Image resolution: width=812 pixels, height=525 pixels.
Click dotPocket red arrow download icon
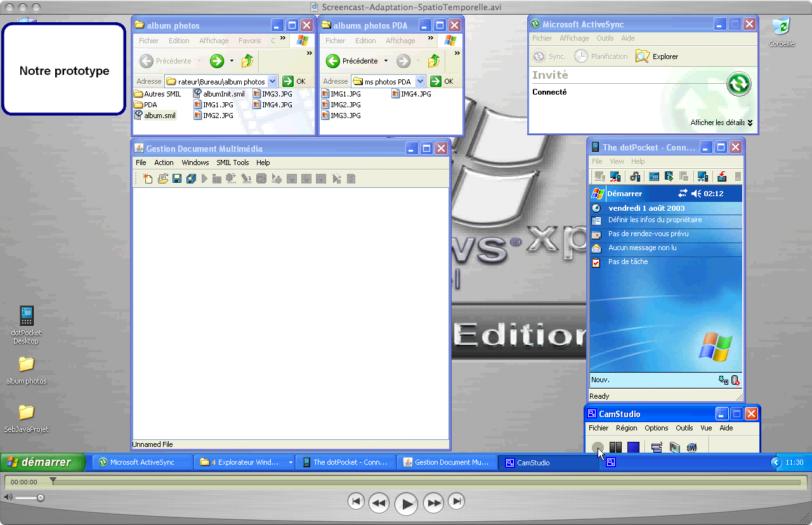(x=722, y=176)
